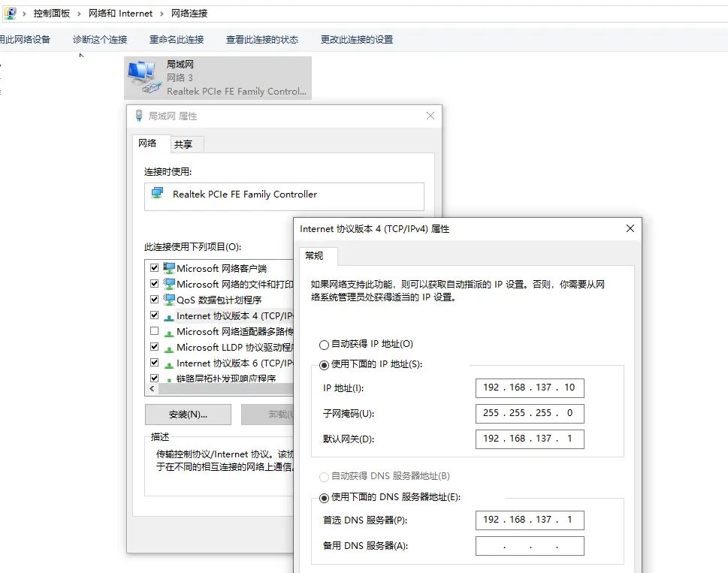Uncheck Microsoft LLDP 协议驱动程序
The image size is (728, 573).
pos(154,346)
